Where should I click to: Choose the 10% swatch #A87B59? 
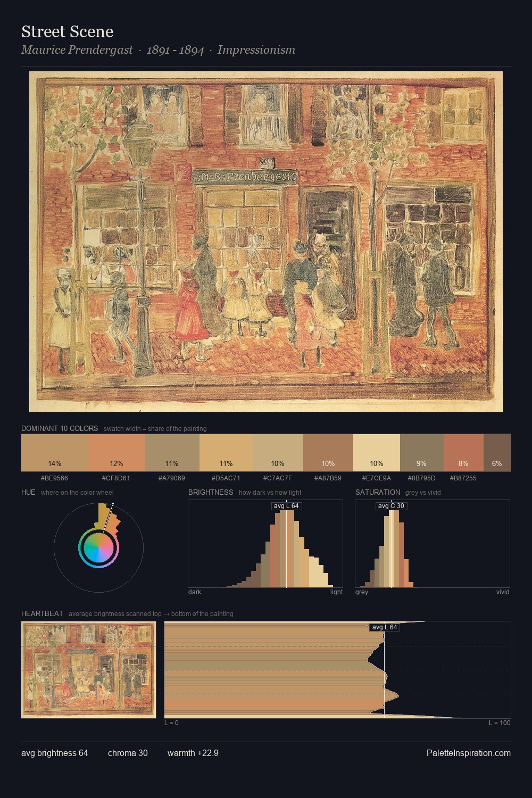(328, 453)
